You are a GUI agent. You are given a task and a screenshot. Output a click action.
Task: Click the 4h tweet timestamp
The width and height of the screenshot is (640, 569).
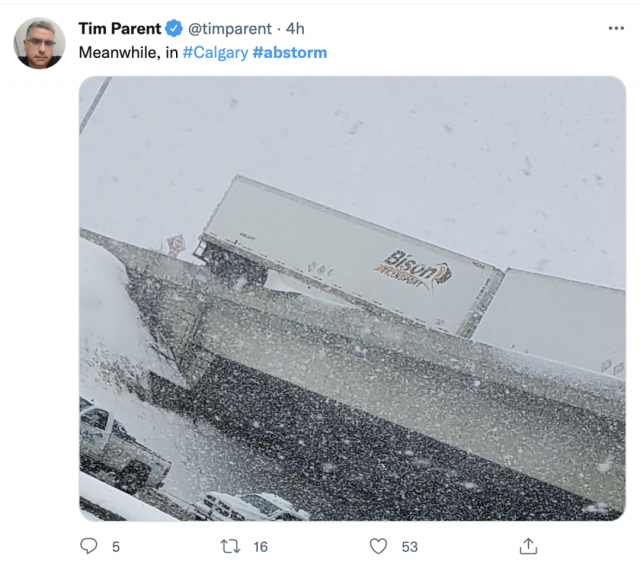(x=295, y=29)
